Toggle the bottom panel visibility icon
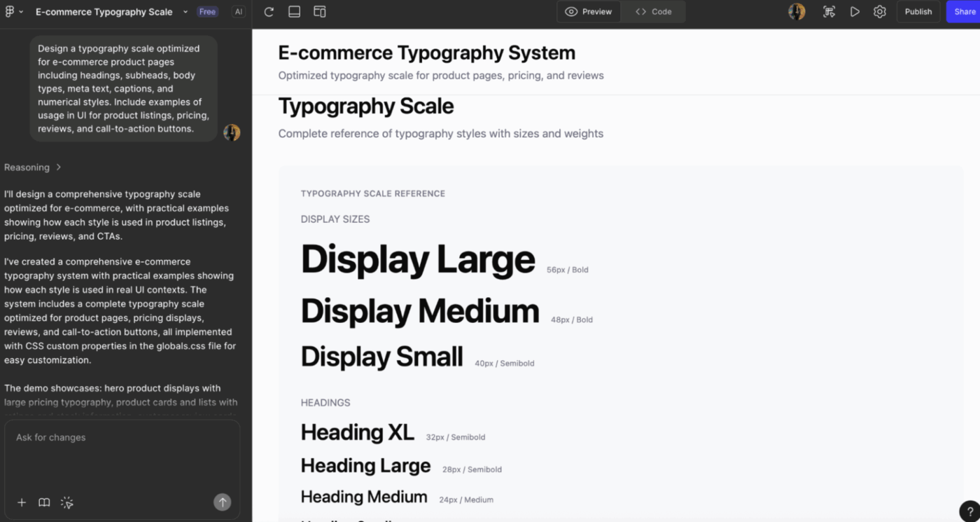The height and width of the screenshot is (522, 980). click(294, 11)
